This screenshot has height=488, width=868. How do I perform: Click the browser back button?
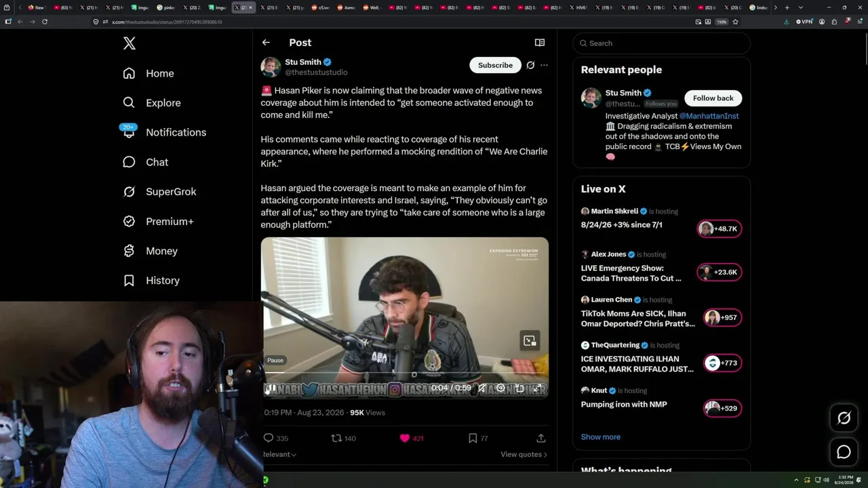coord(20,22)
